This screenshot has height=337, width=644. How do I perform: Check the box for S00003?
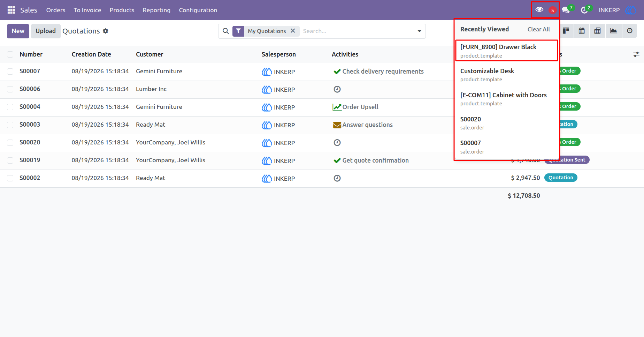coord(10,125)
